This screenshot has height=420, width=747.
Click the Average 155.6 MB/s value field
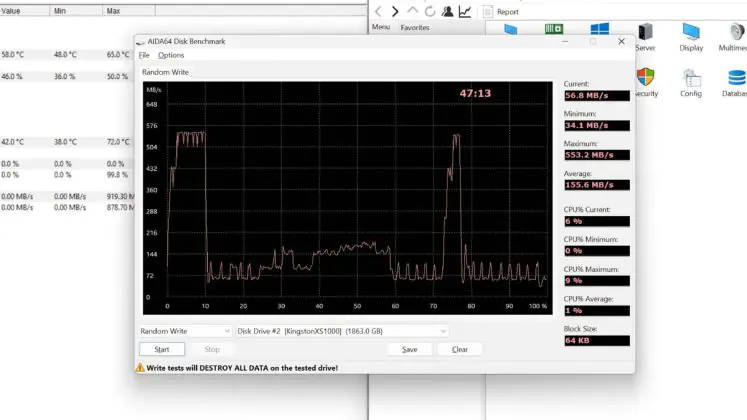pyautogui.click(x=597, y=185)
